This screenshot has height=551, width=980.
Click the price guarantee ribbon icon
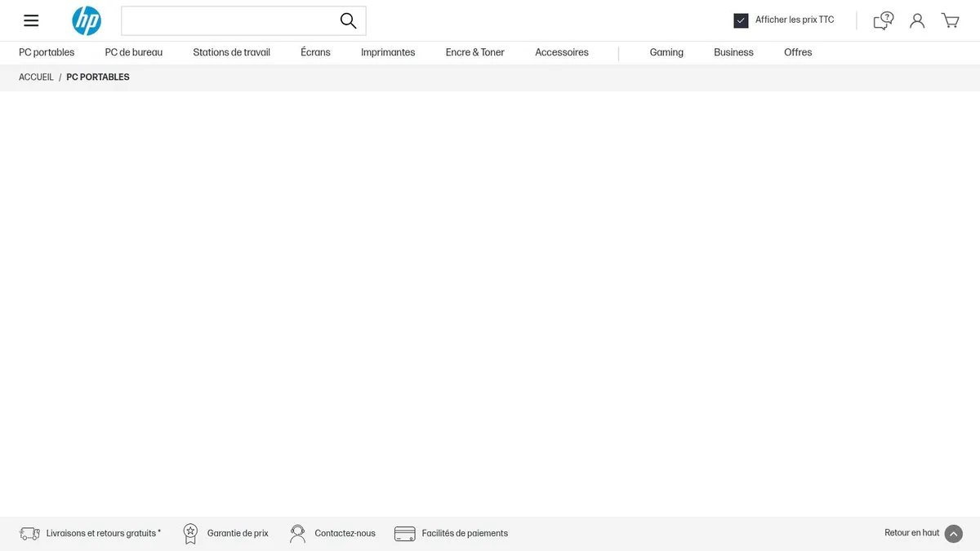(190, 534)
